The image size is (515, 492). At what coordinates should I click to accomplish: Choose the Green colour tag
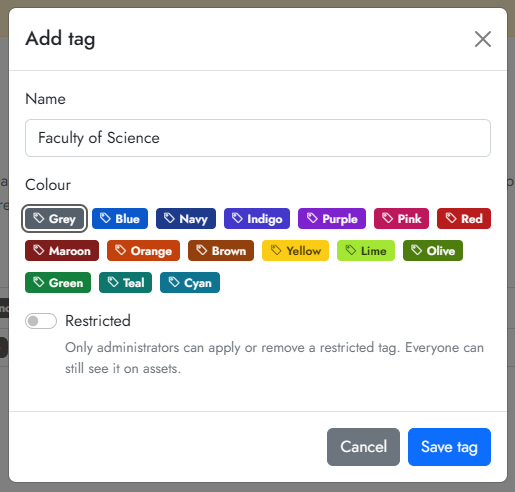tap(58, 283)
